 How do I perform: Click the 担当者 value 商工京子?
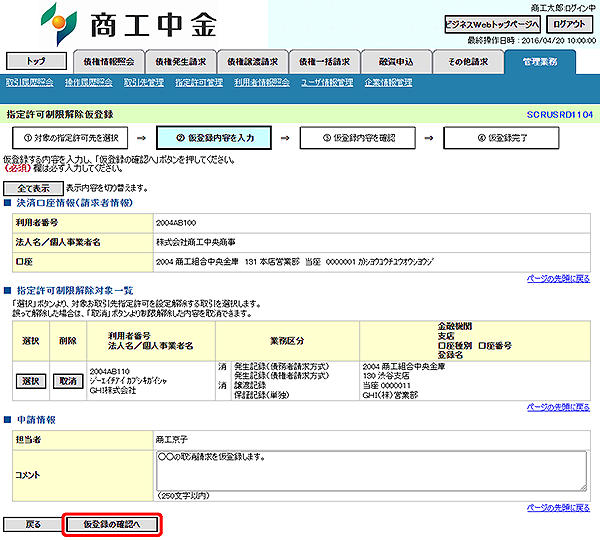click(x=171, y=439)
